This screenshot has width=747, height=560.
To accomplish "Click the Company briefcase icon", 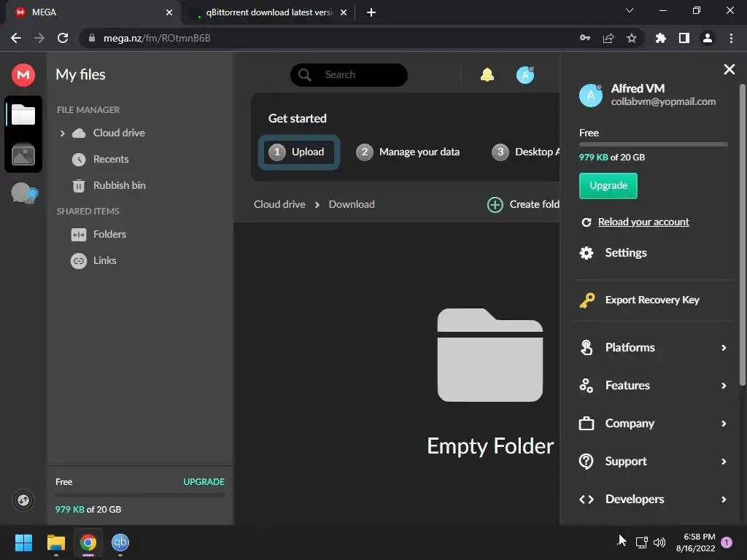I will point(587,424).
